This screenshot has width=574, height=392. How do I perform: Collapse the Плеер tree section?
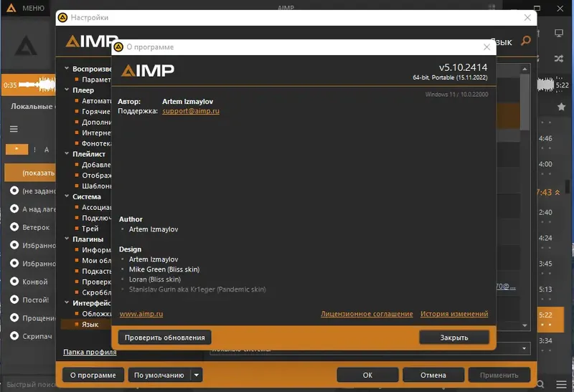pyautogui.click(x=67, y=90)
